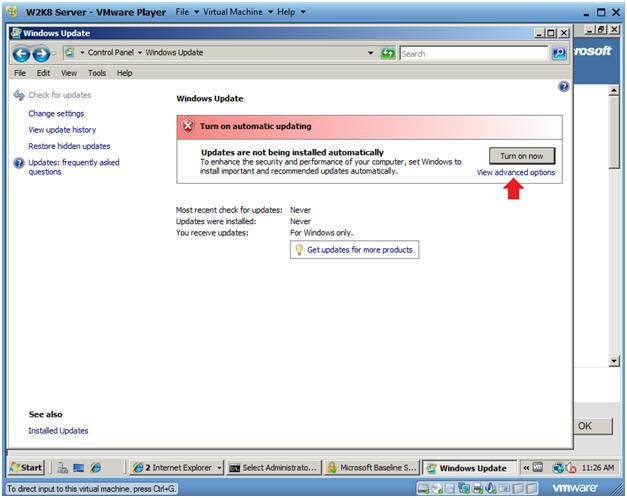Open the Tools menu

point(97,73)
